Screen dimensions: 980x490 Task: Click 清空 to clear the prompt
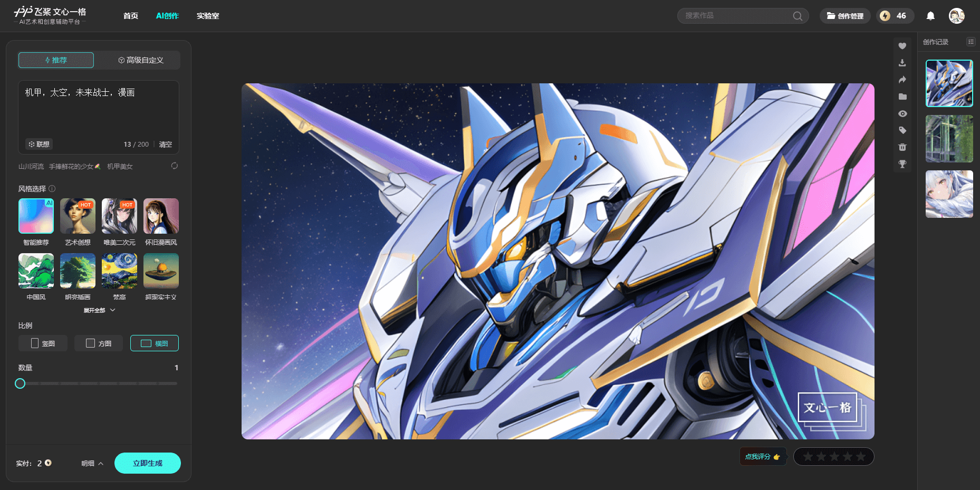[166, 144]
